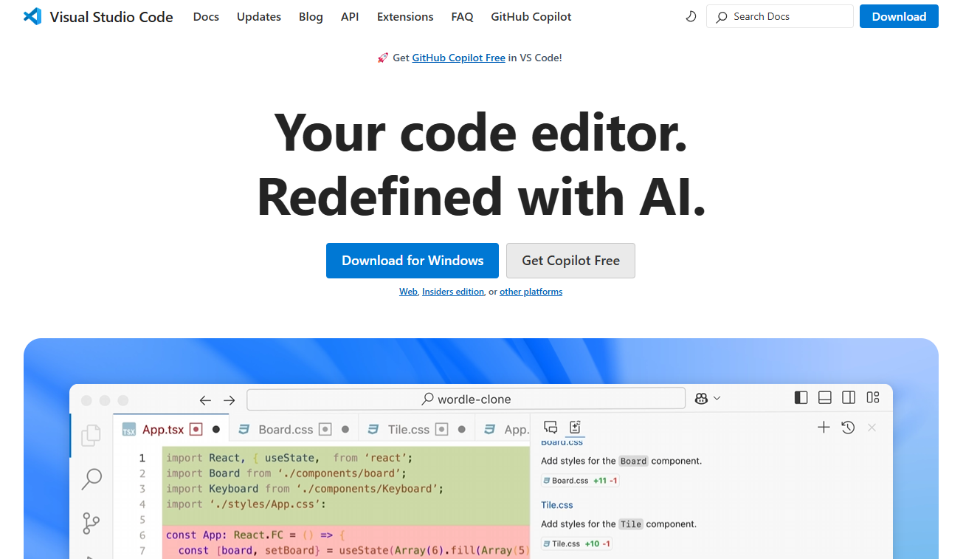980x559 pixels.
Task: Select the Tile.css editor tab
Action: point(417,429)
